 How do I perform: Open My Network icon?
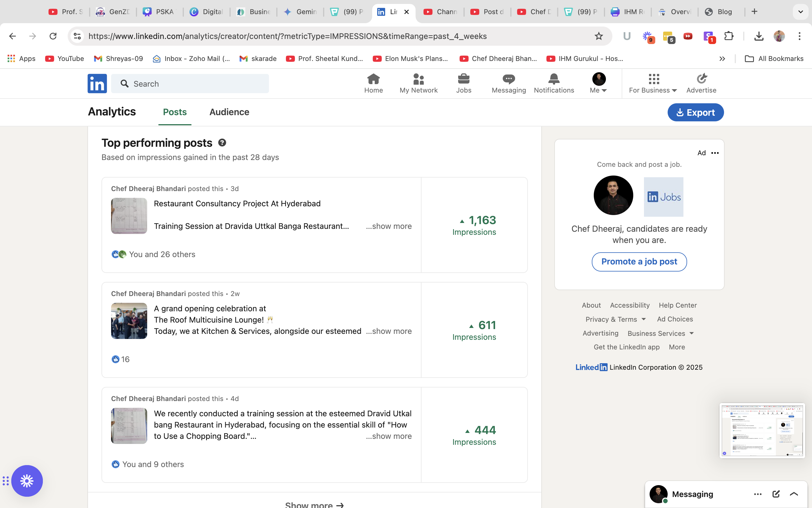coord(418,79)
